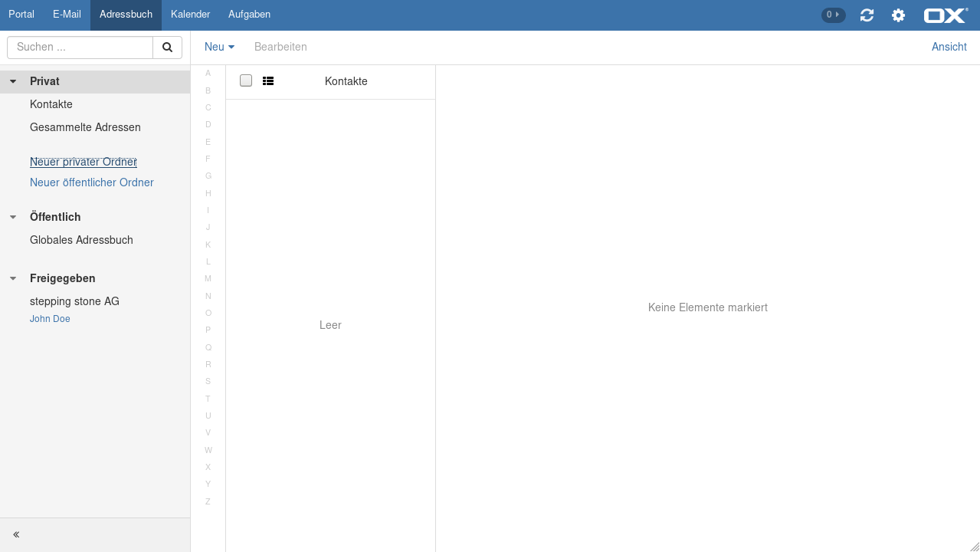Open settings via the gear icon

coord(898,15)
